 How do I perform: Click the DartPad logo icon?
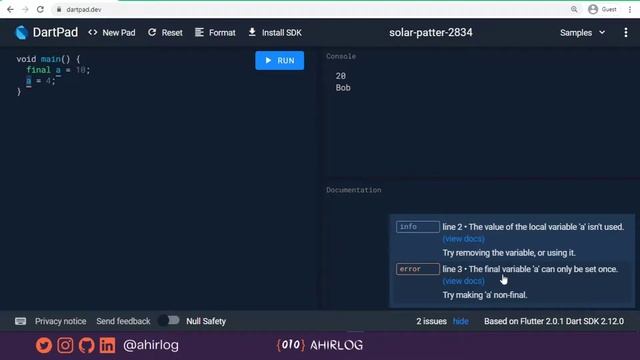coord(22,33)
